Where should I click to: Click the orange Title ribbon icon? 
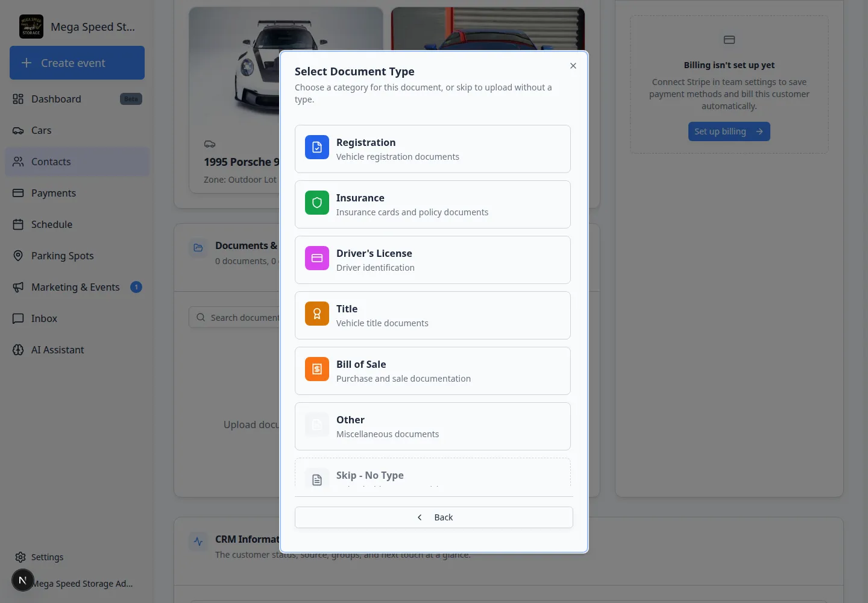tap(317, 314)
